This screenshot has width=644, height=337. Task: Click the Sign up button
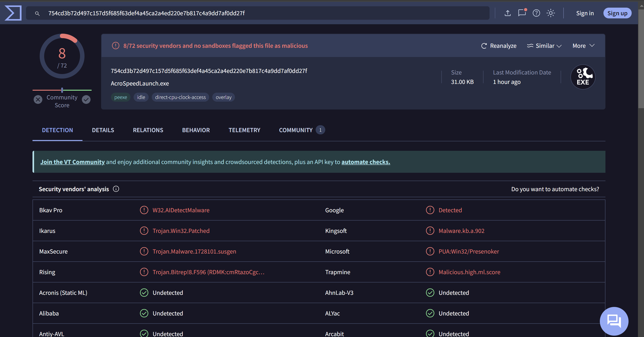point(617,13)
